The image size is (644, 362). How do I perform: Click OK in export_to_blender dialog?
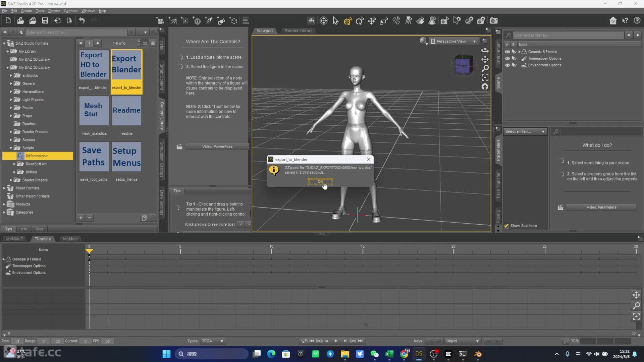coord(320,181)
